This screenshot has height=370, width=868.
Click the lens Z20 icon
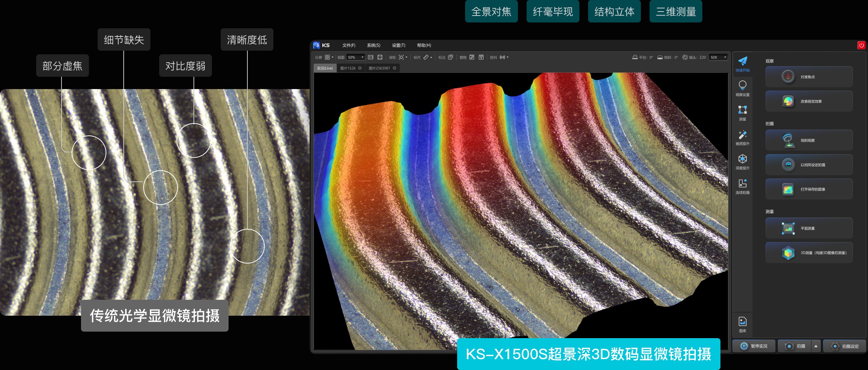point(685,57)
